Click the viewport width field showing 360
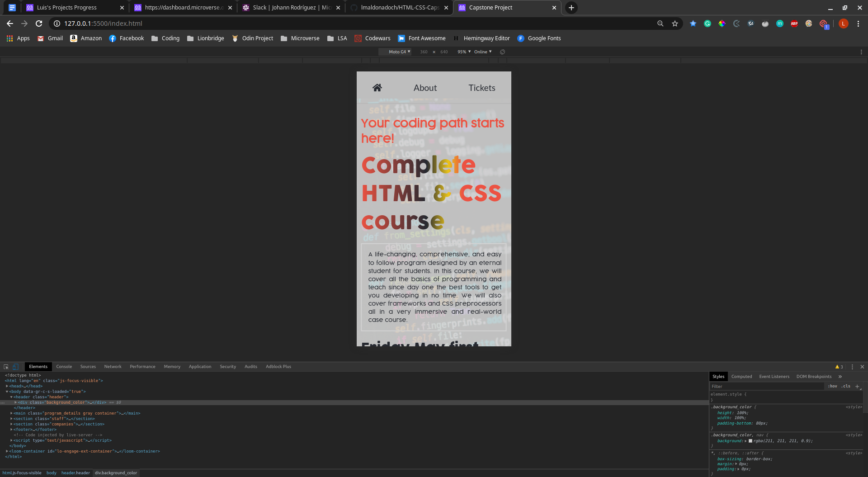 pos(424,52)
